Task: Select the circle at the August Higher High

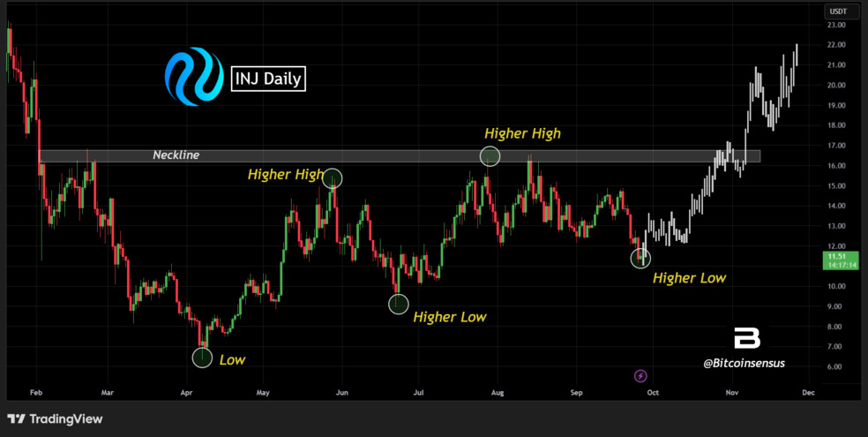Action: [490, 156]
